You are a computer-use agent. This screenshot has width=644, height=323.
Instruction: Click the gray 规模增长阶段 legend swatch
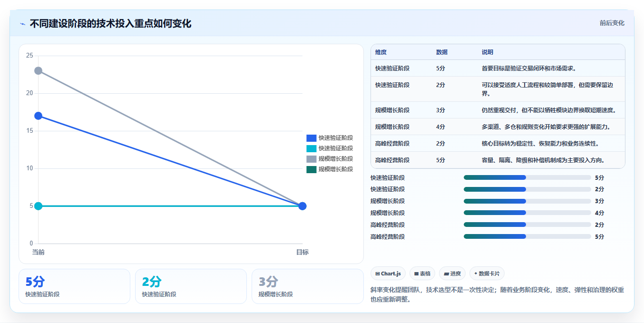click(311, 159)
